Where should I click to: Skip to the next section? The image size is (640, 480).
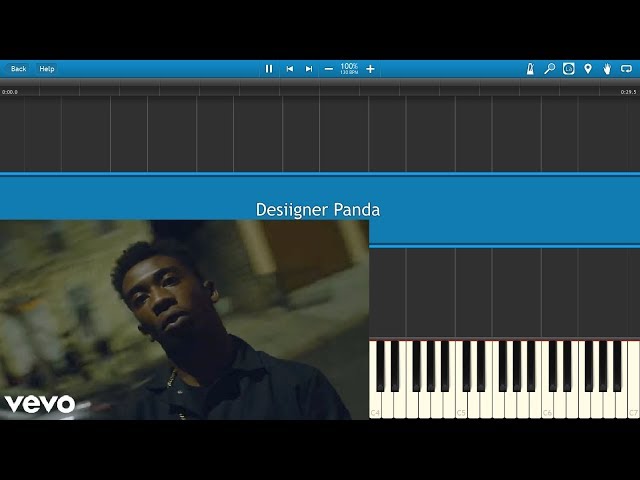[309, 69]
